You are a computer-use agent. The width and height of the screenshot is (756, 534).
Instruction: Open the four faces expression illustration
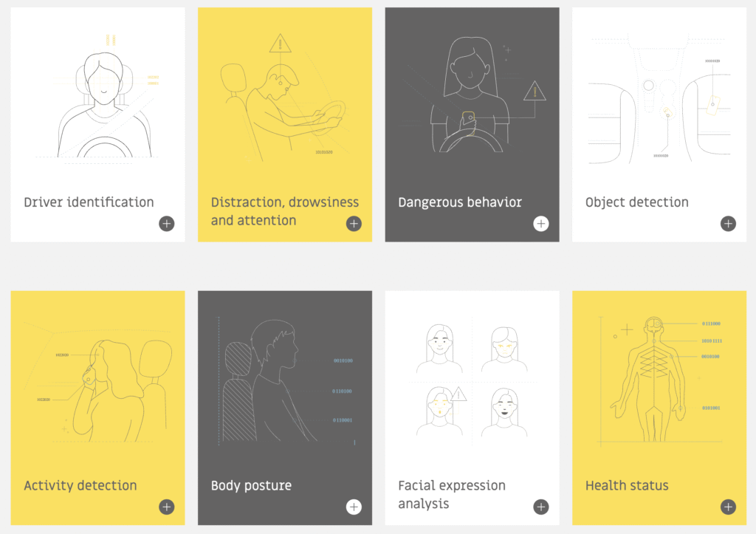click(x=472, y=381)
